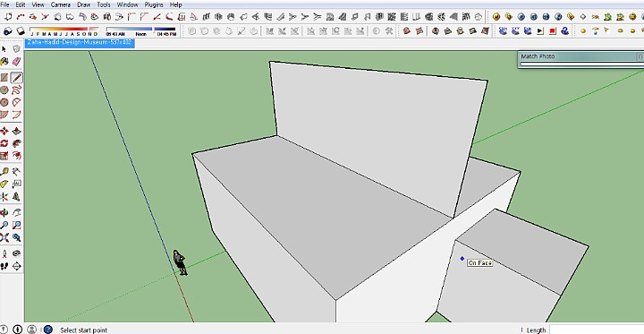Select the pink Eraser tool
The image size is (644, 334).
click(x=16, y=61)
